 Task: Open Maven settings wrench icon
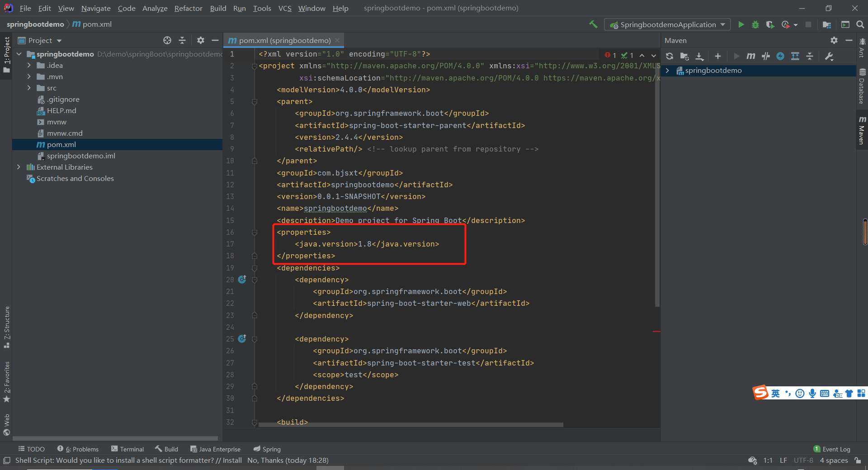pyautogui.click(x=829, y=56)
